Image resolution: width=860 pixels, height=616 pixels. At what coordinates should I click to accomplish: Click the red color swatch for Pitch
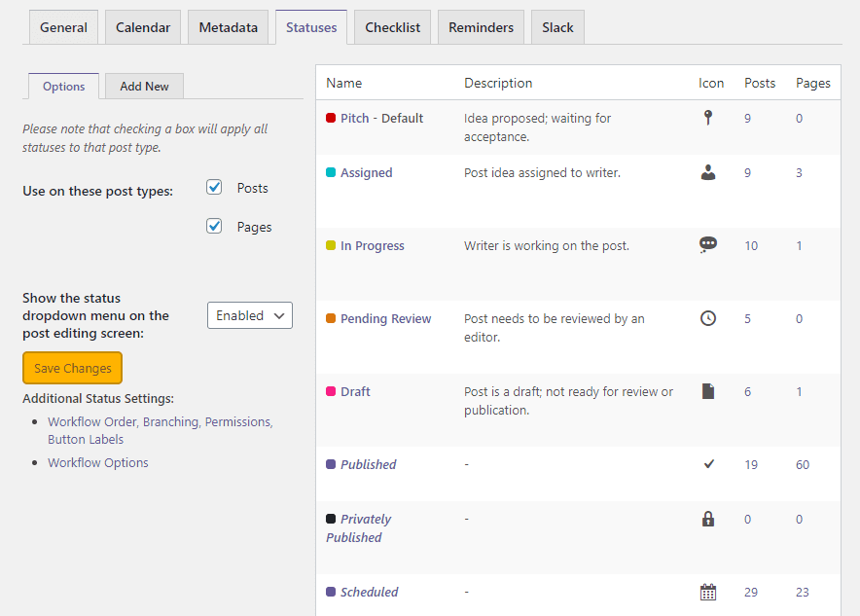331,117
